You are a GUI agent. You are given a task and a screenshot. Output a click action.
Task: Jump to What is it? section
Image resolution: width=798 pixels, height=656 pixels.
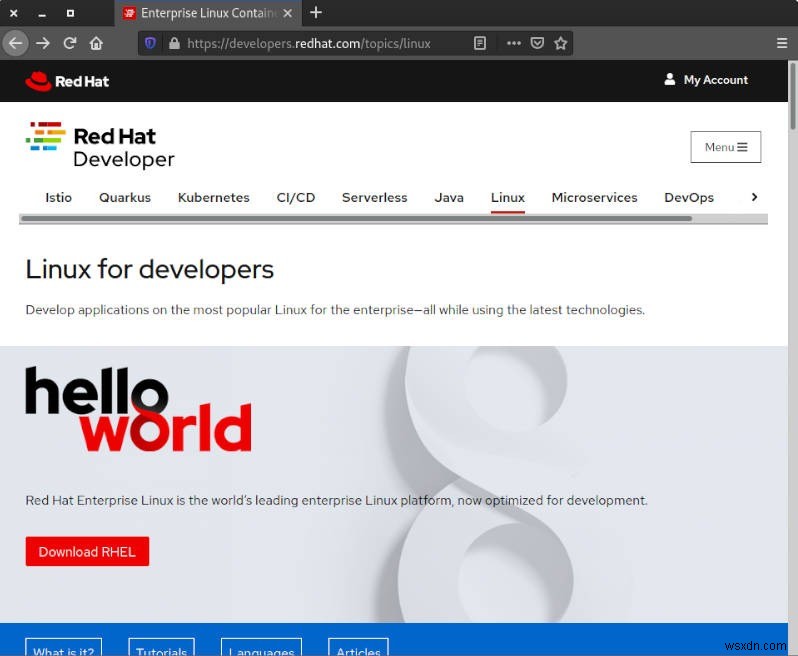coord(64,647)
